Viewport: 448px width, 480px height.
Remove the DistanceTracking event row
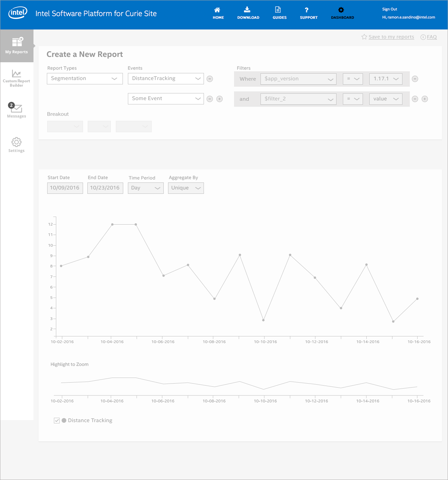(x=210, y=79)
